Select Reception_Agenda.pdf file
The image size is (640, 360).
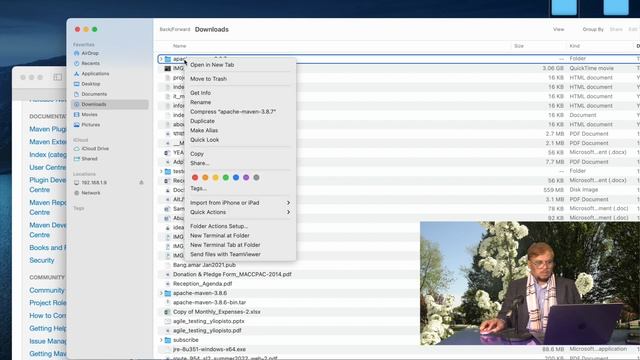pyautogui.click(x=202, y=284)
